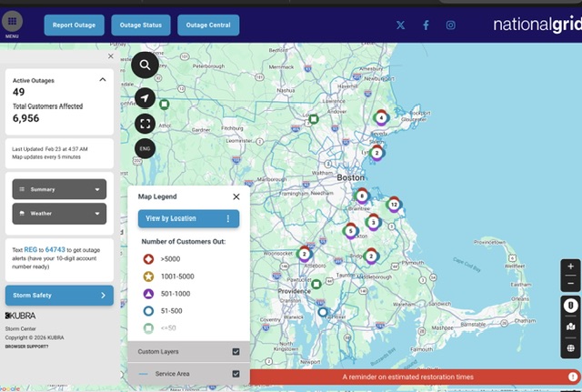Open the Storm Safety link
Viewport: 582px width, 392px height.
[59, 295]
